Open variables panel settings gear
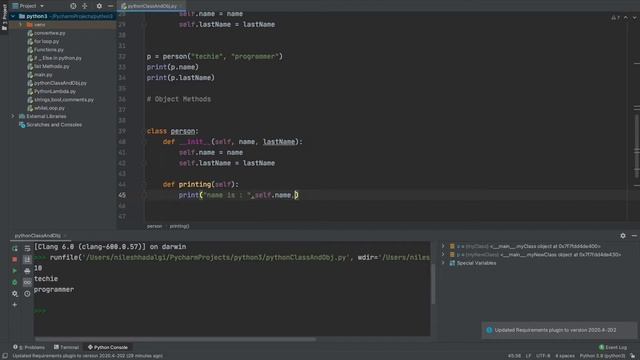The height and width of the screenshot is (360, 640). [x=623, y=236]
